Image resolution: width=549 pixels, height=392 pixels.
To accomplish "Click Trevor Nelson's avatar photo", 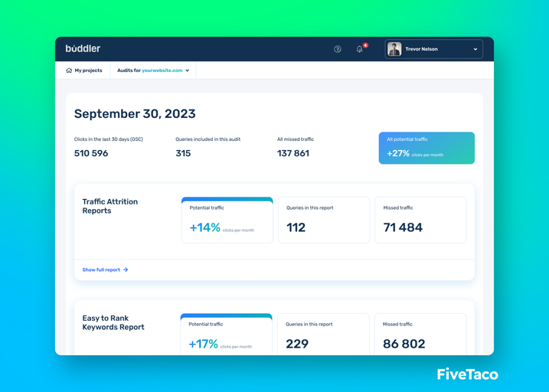I will pyautogui.click(x=394, y=49).
